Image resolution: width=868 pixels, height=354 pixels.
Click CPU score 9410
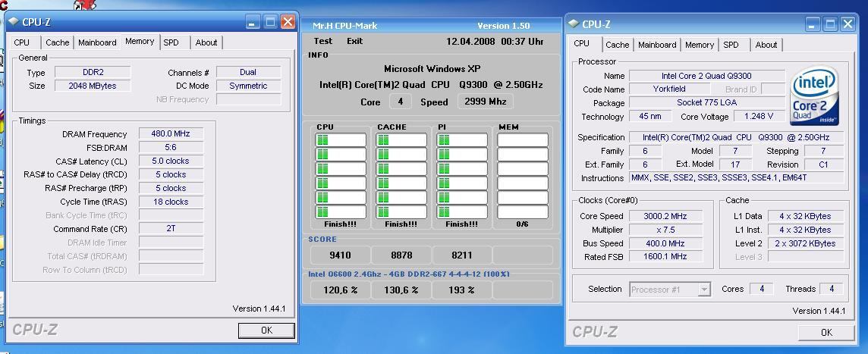pos(340,255)
